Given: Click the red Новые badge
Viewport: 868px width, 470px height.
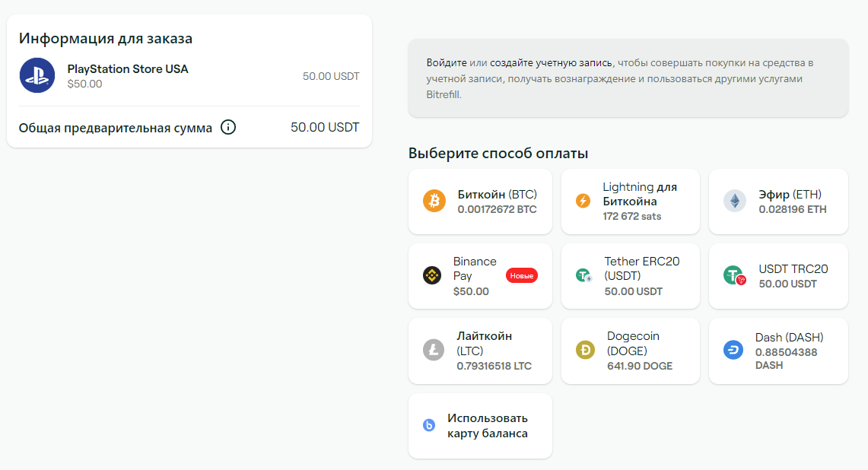Looking at the screenshot, I should tap(521, 276).
